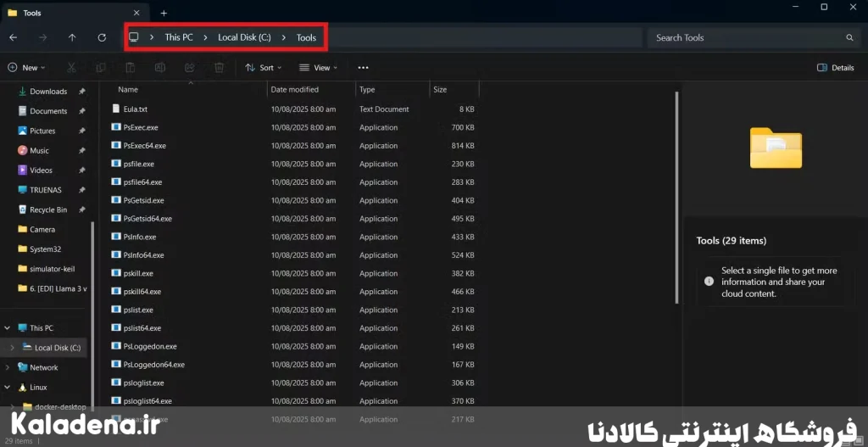Image resolution: width=868 pixels, height=447 pixels.
Task: Select psfile.exe file icon
Action: click(x=115, y=164)
